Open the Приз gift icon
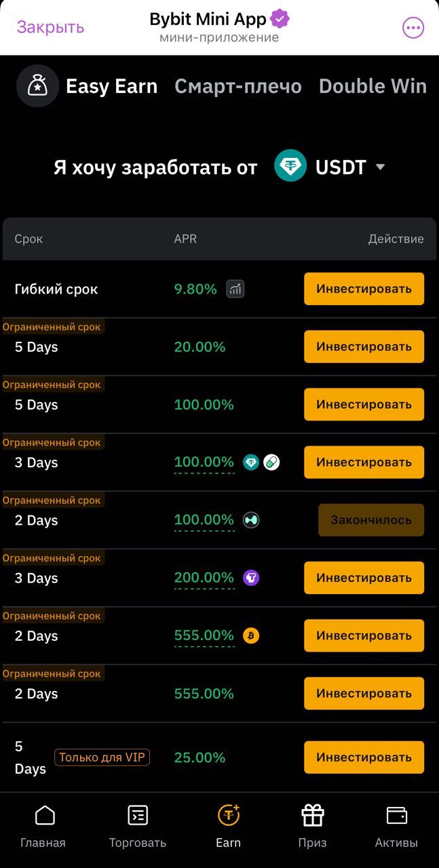The height and width of the screenshot is (868, 439). coord(312,816)
